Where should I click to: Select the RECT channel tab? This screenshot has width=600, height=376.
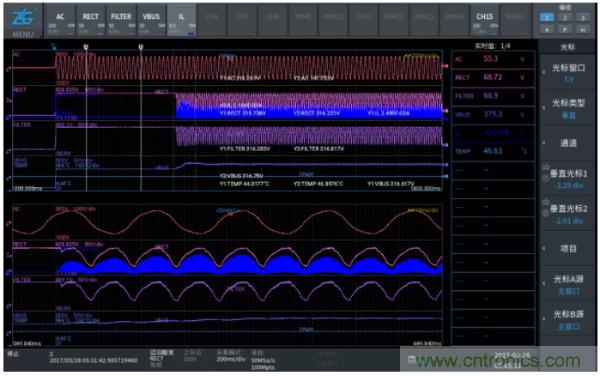91,21
